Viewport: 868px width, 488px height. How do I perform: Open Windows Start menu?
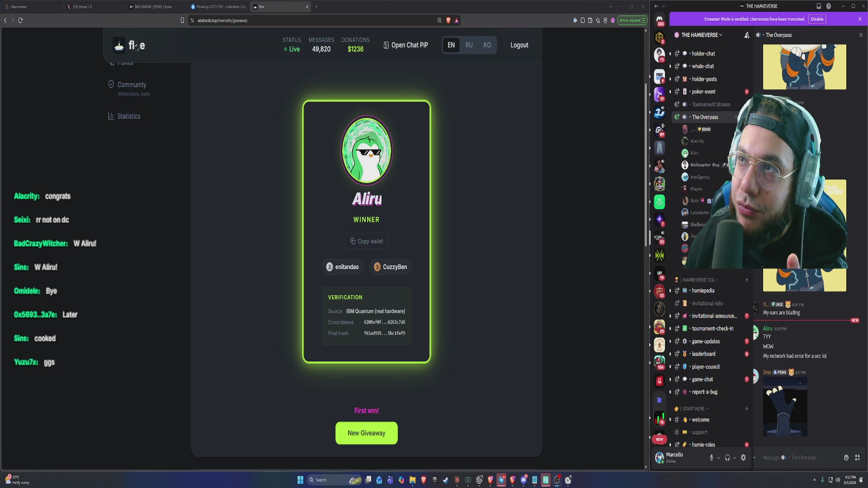[x=300, y=480]
